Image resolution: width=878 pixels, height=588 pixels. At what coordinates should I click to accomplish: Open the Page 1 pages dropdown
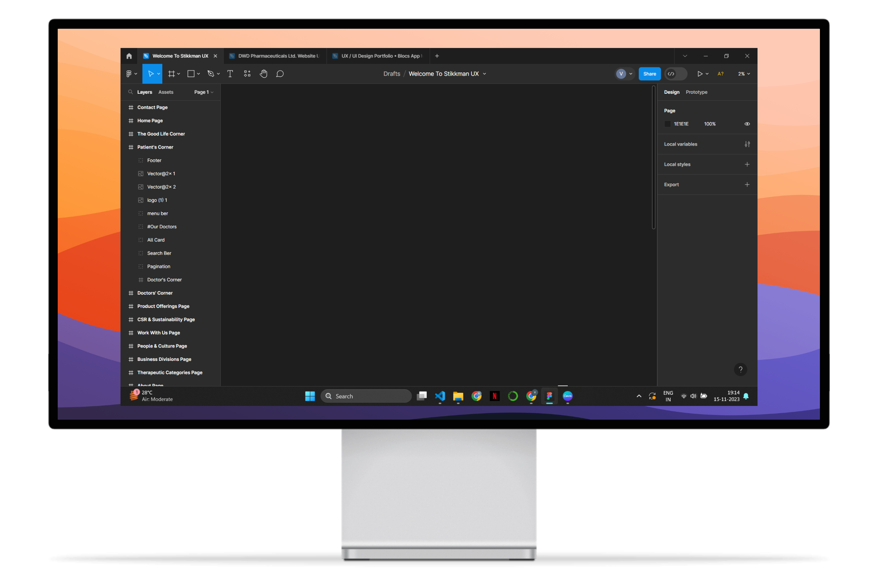pyautogui.click(x=204, y=92)
